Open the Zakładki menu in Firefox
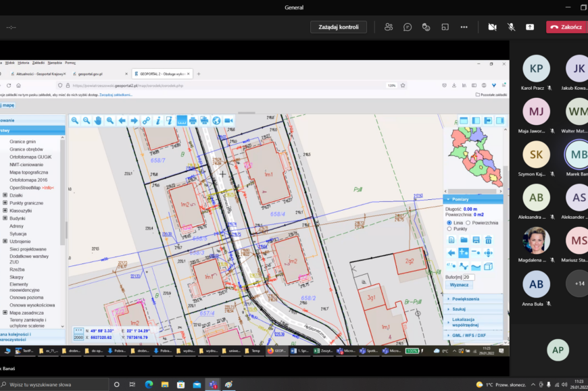Image resolution: width=588 pixels, height=391 pixels. [39, 63]
